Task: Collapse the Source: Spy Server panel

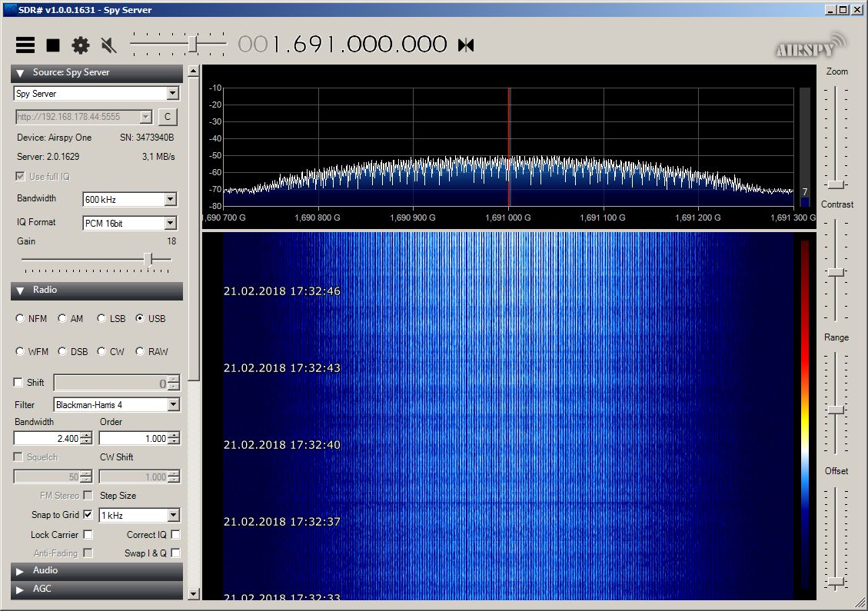Action: 21,73
